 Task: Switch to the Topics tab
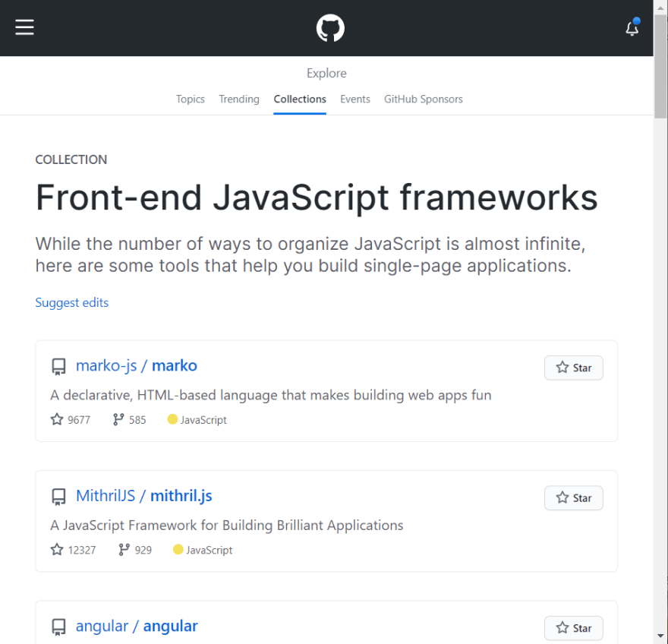[191, 99]
